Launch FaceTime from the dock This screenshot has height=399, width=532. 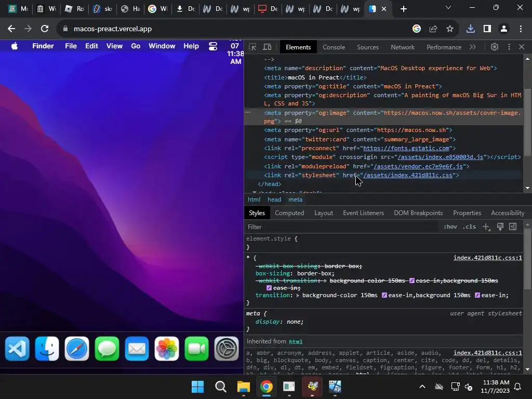[196, 349]
